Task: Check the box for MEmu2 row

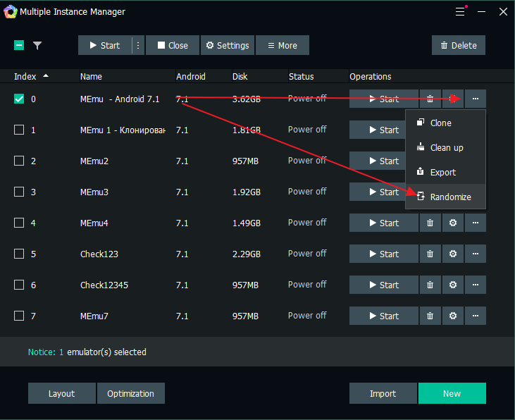Action: (x=19, y=161)
